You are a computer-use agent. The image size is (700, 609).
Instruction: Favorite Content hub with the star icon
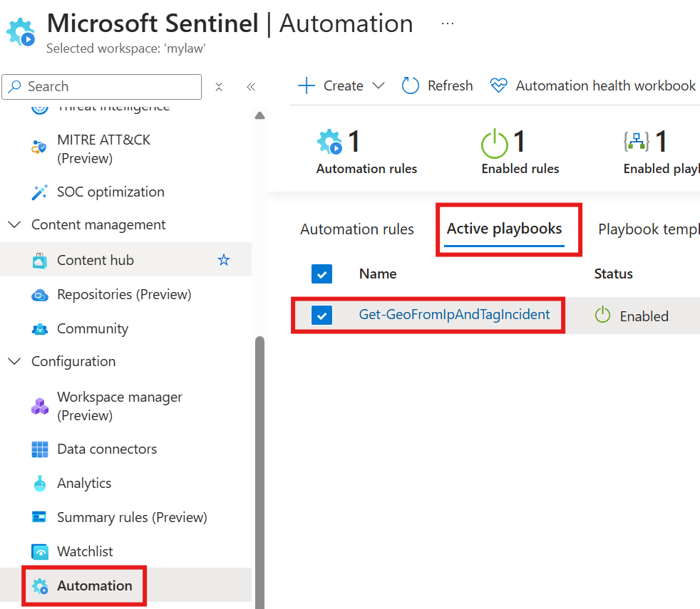click(224, 260)
